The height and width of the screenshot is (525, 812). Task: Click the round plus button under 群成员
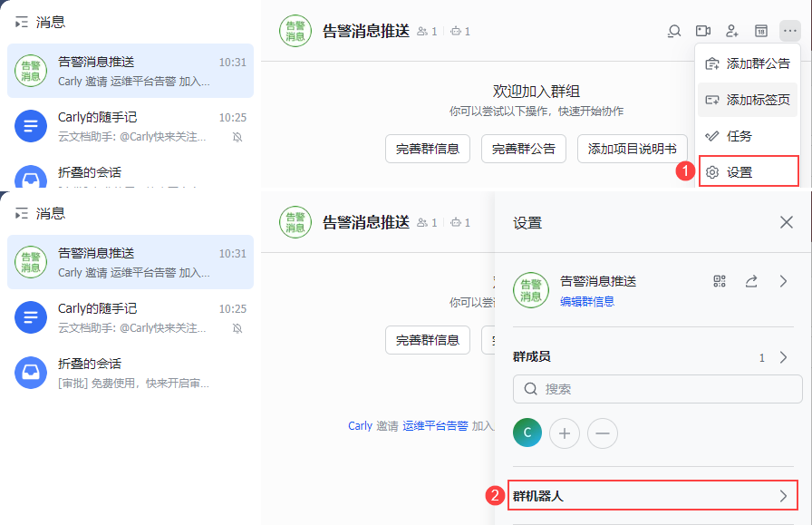coord(565,433)
